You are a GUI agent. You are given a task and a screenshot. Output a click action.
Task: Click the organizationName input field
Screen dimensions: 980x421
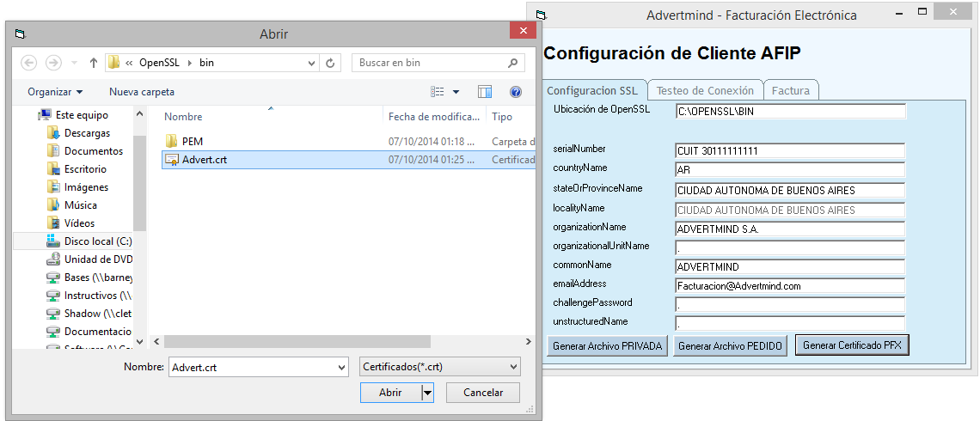tap(791, 229)
